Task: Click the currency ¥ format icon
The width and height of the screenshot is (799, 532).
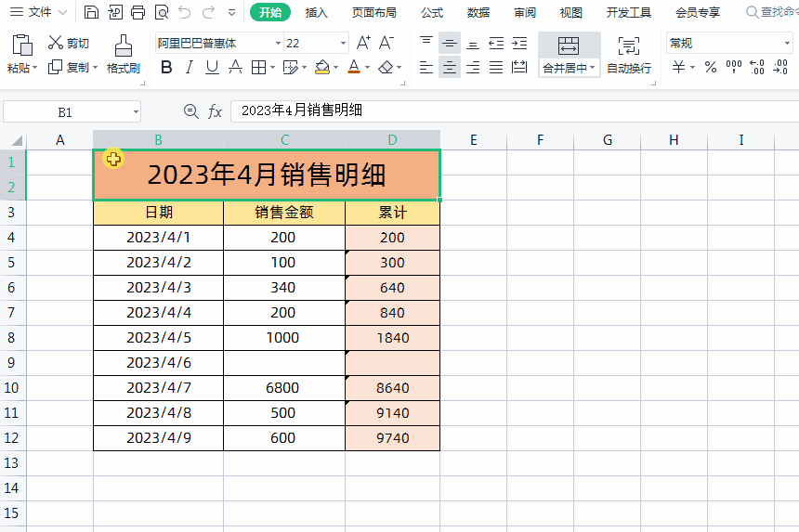Action: pyautogui.click(x=678, y=67)
